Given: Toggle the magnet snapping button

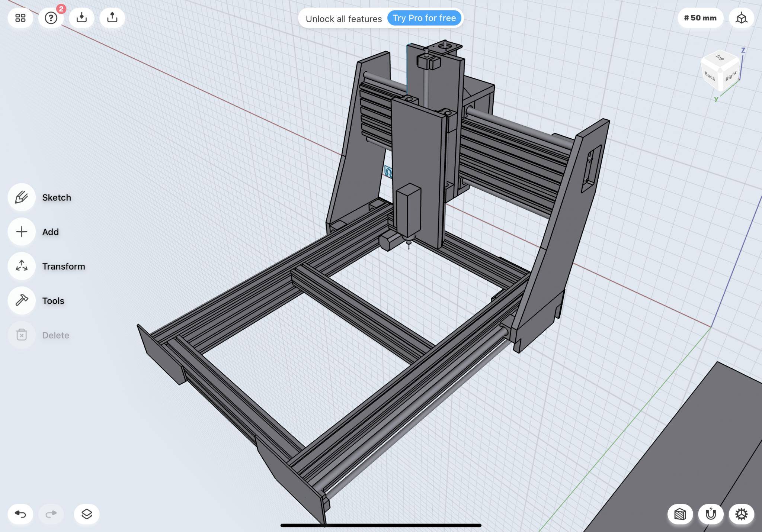Looking at the screenshot, I should pyautogui.click(x=711, y=514).
